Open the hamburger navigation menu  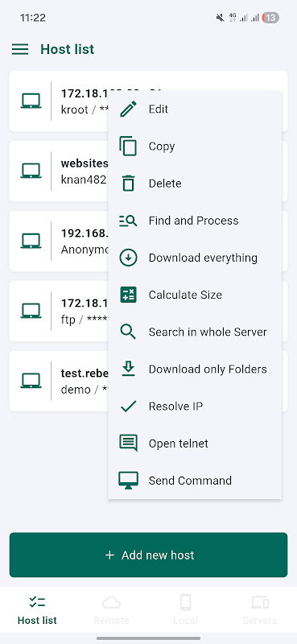pos(20,49)
